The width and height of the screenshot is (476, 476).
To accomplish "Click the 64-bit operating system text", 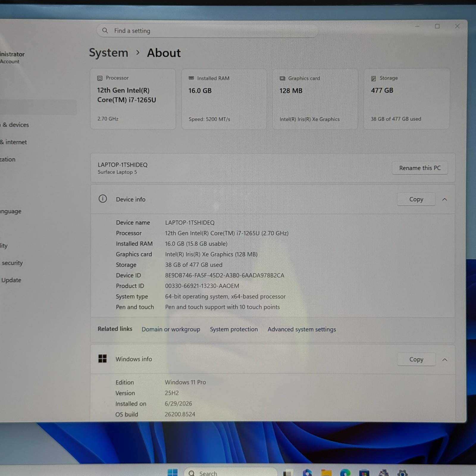I will click(225, 296).
